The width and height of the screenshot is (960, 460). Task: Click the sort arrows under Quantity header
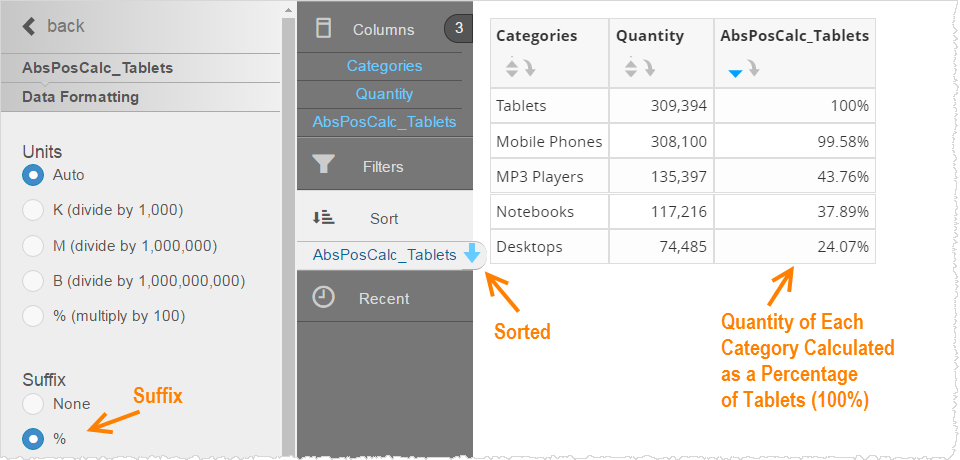(640, 67)
